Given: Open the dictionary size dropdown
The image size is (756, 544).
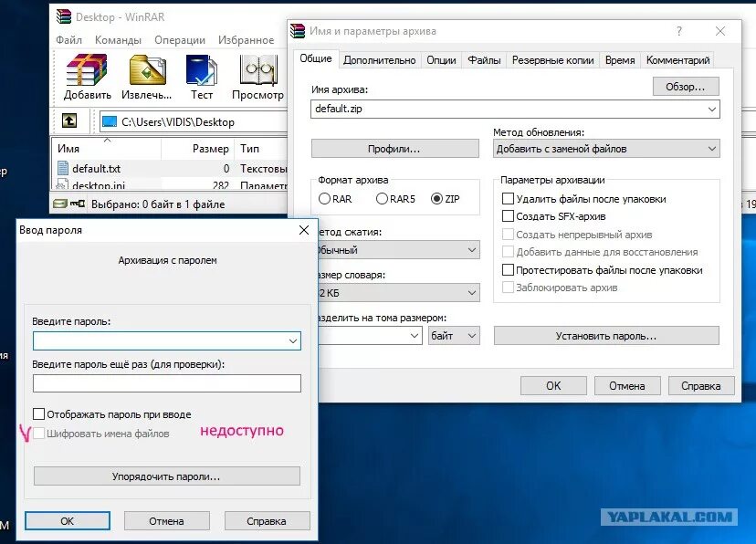Looking at the screenshot, I should (471, 293).
